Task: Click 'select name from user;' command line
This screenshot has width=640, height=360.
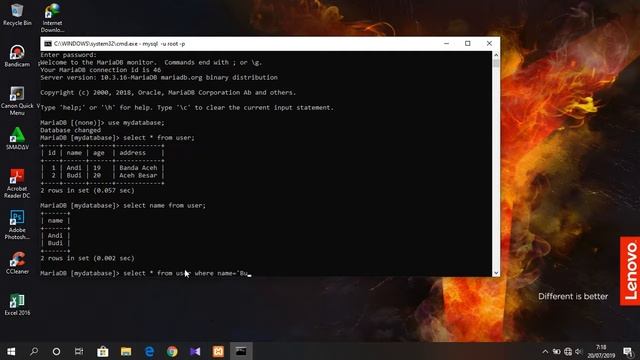Action: [164, 205]
